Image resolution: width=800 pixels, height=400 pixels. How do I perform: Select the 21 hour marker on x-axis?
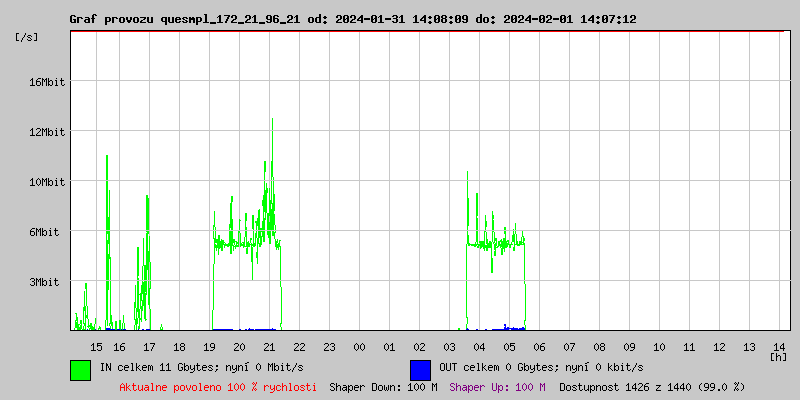pos(269,346)
